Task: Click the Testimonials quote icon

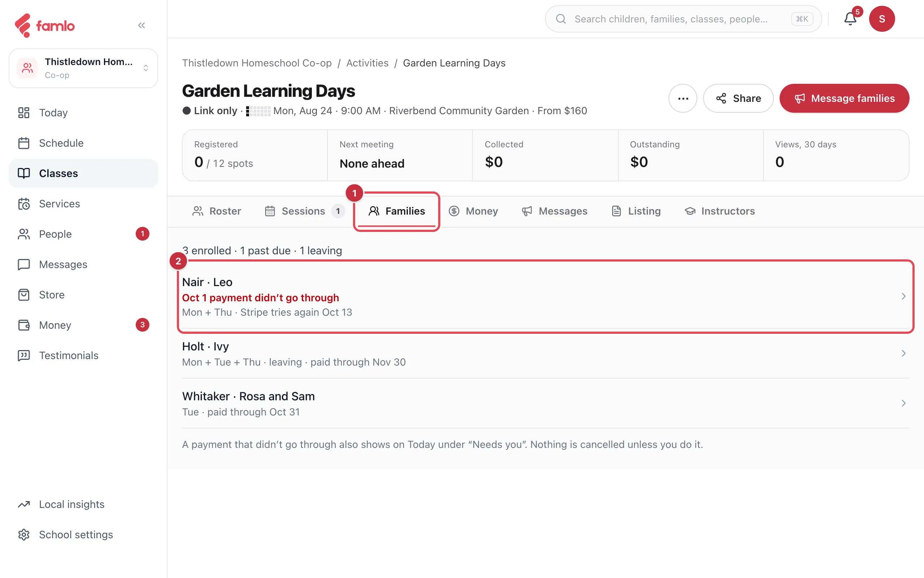Action: (x=24, y=355)
